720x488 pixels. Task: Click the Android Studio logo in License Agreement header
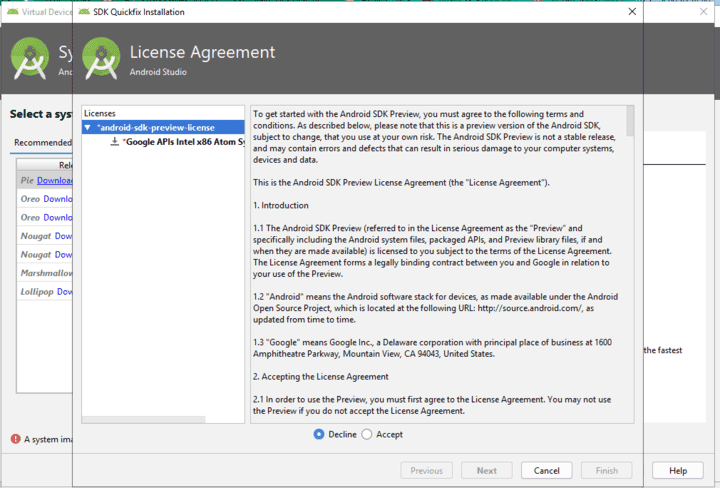pos(101,58)
